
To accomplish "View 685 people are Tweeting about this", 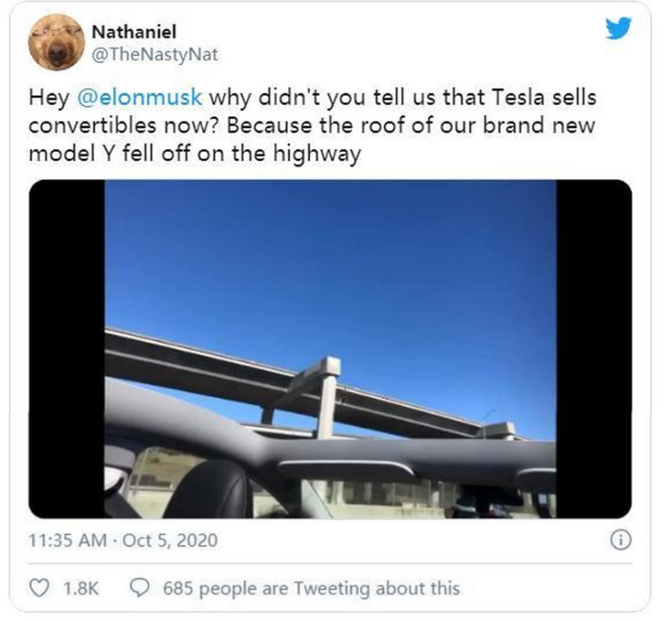I will 312,588.
